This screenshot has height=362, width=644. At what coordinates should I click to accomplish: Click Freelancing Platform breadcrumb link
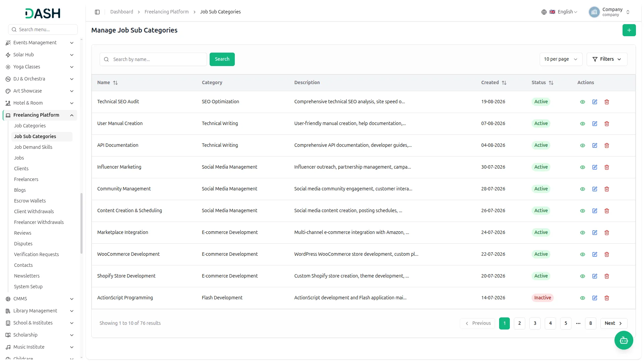(x=166, y=12)
